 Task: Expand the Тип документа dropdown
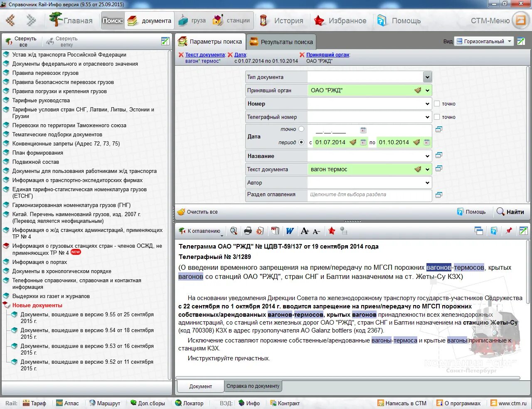[427, 77]
